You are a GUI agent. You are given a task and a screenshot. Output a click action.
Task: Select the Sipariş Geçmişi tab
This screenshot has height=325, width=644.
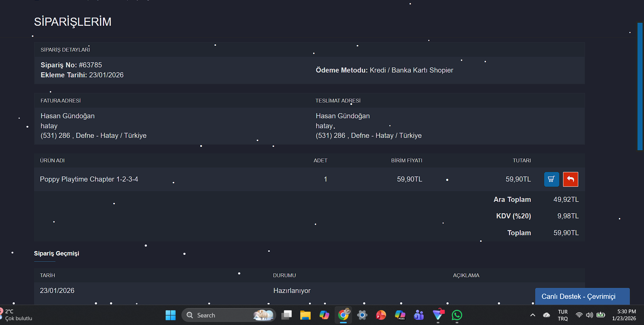coord(56,253)
